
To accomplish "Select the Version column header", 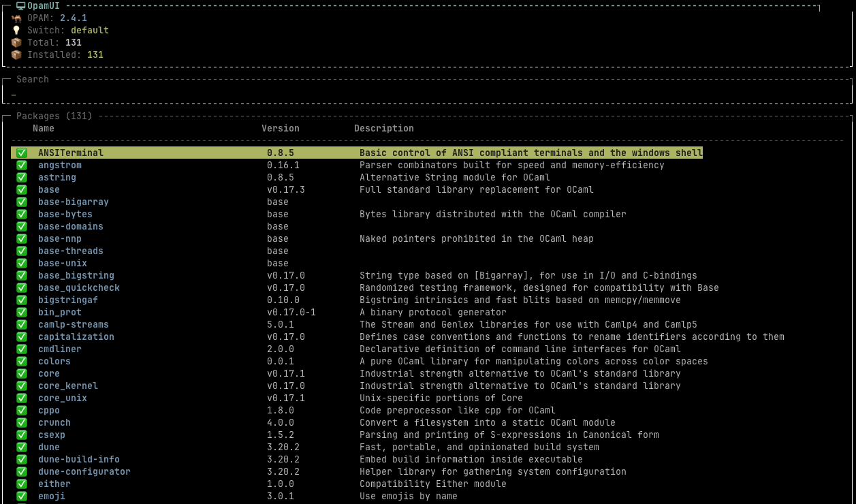I will click(x=281, y=128).
